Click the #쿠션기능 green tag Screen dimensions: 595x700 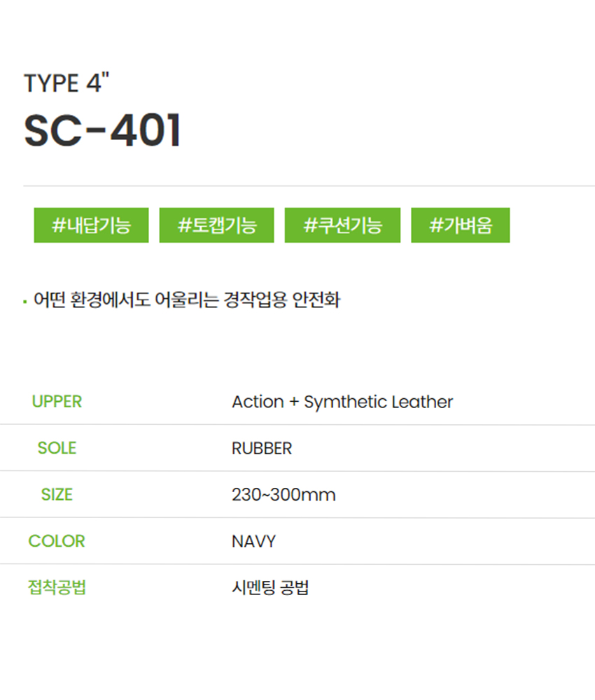tap(342, 225)
